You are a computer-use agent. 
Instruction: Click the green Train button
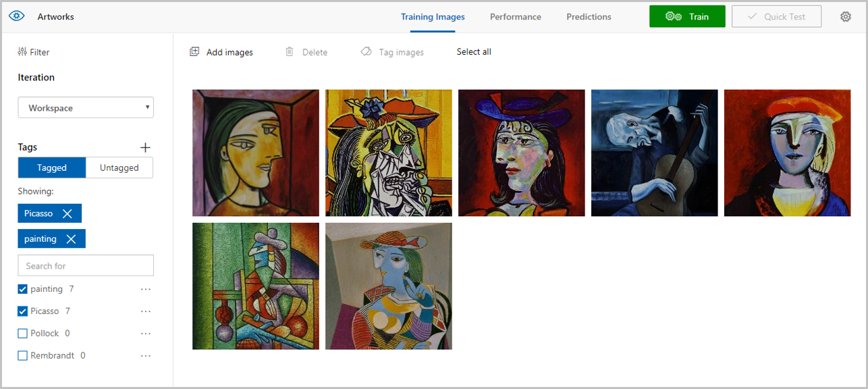tap(687, 16)
